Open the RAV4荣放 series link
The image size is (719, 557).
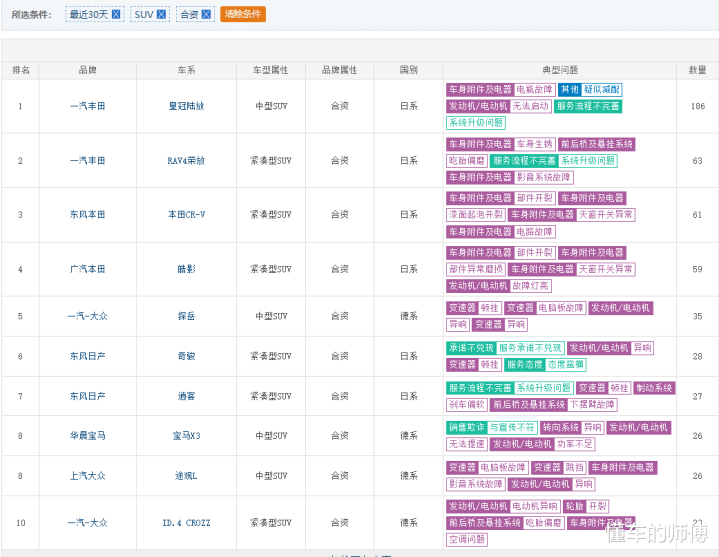[186, 160]
